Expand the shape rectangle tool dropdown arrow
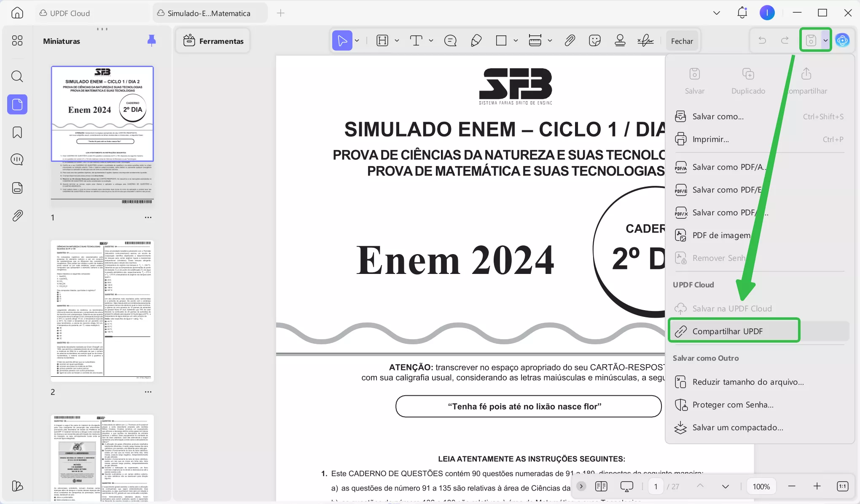 [516, 41]
